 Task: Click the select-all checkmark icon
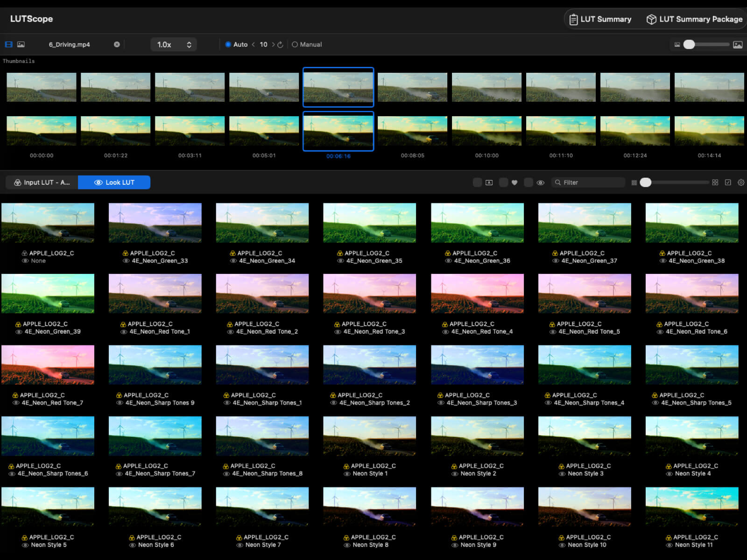(x=728, y=182)
